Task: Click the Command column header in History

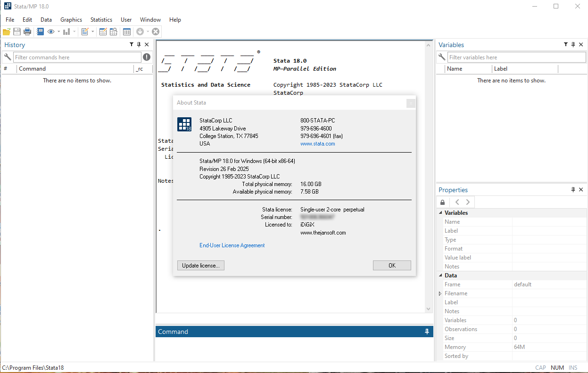Action: pyautogui.click(x=75, y=69)
